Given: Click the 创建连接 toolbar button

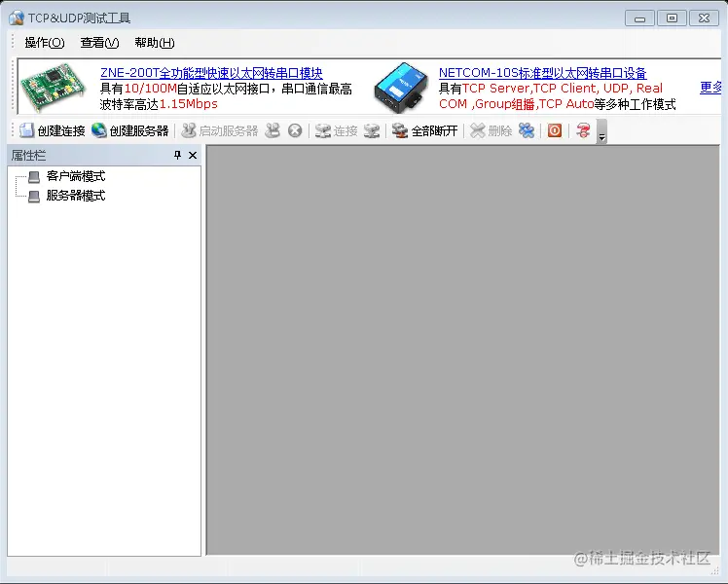Looking at the screenshot, I should [x=52, y=130].
